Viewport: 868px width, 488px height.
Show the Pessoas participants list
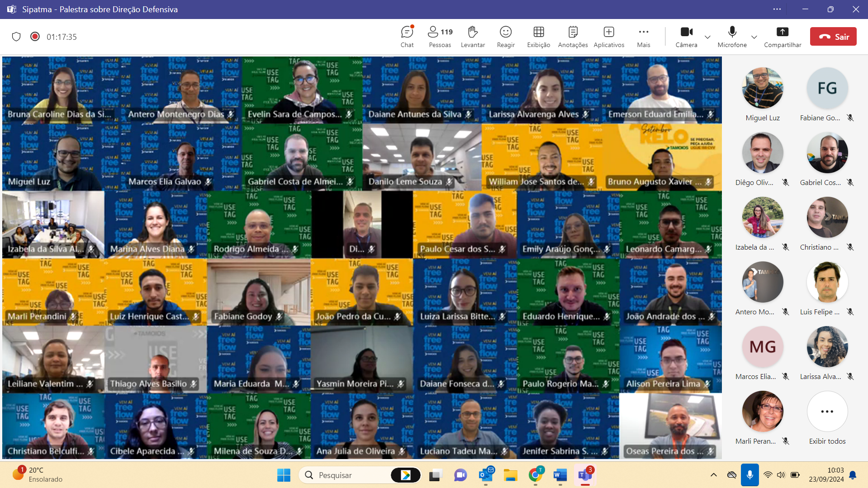[440, 37]
